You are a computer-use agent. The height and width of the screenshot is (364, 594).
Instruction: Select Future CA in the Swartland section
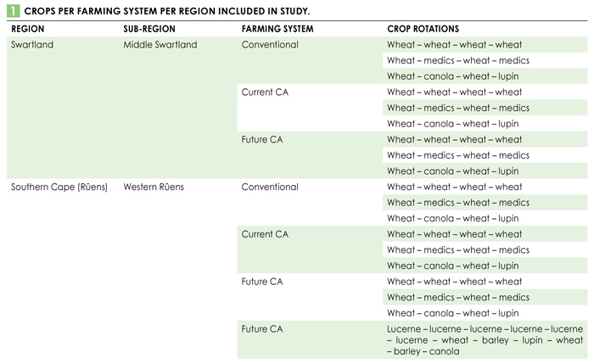click(262, 140)
